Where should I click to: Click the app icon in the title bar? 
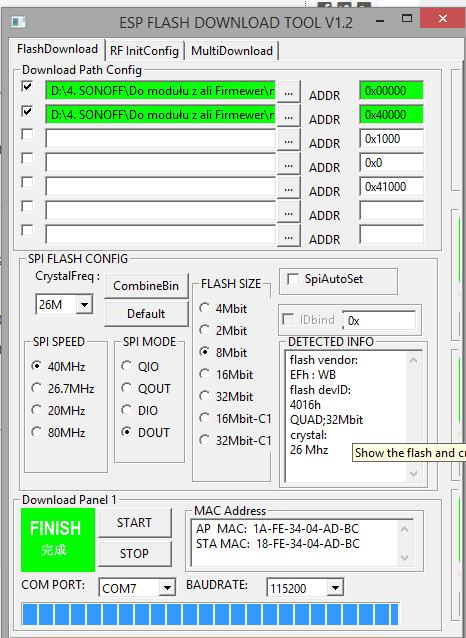19,22
